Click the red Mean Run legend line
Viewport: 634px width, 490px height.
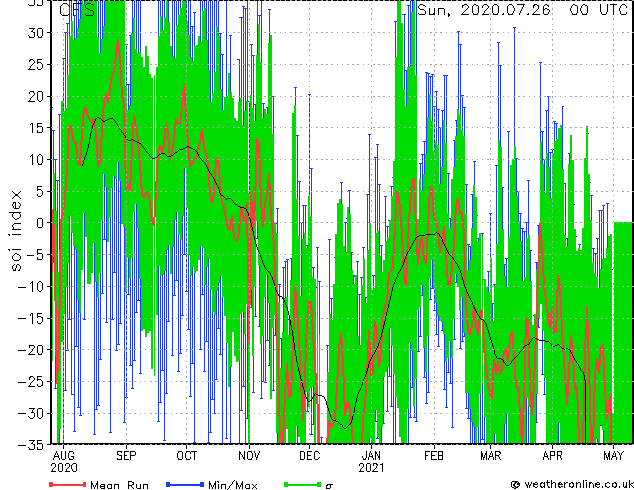68,484
